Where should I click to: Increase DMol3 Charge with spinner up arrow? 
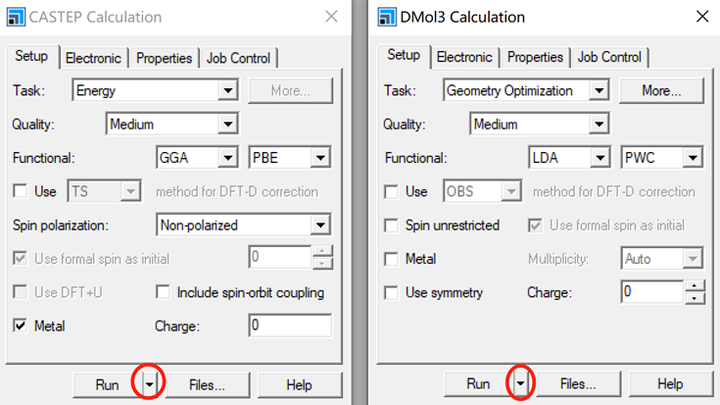coord(695,287)
